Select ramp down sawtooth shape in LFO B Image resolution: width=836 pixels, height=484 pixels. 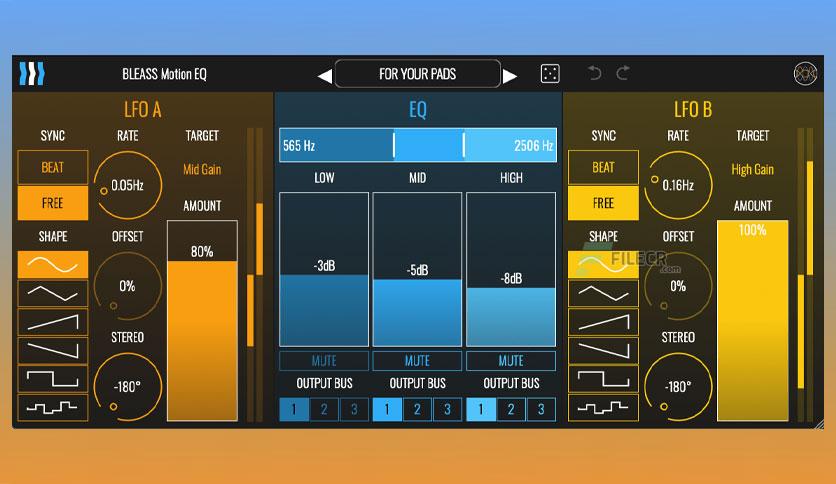pos(603,350)
